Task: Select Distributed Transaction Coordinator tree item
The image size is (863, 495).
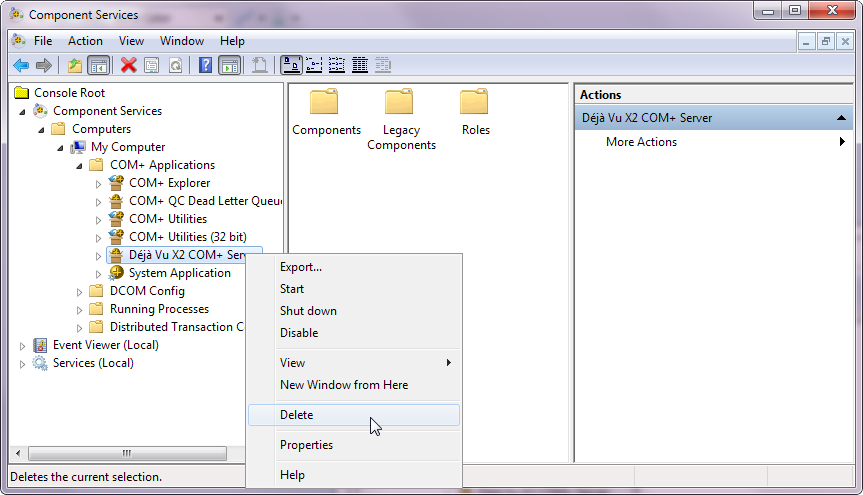Action: [176, 327]
